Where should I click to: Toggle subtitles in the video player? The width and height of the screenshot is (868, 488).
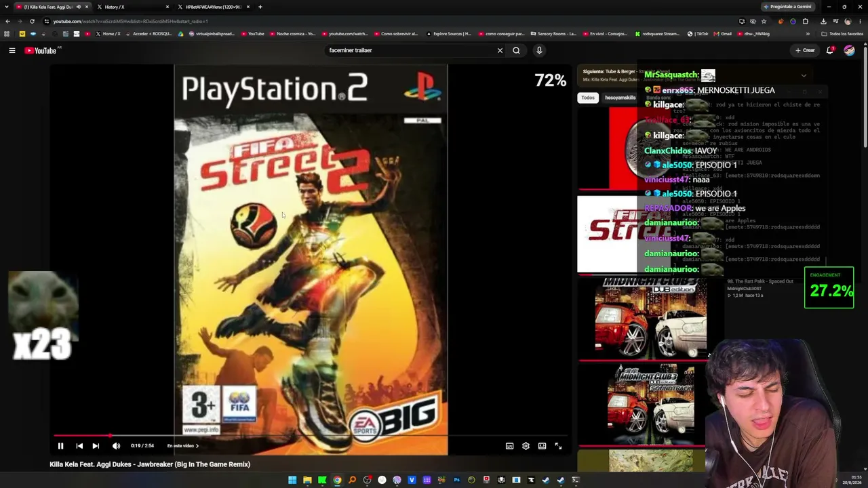pyautogui.click(x=509, y=446)
